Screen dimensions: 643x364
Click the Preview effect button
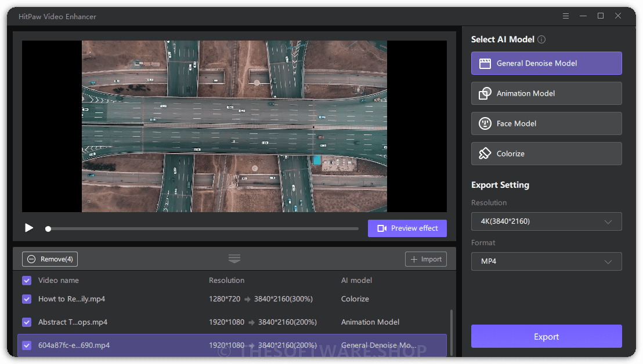tap(407, 228)
